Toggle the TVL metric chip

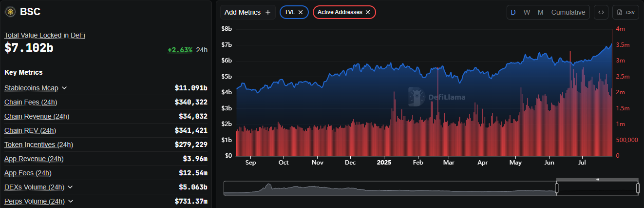tap(294, 12)
